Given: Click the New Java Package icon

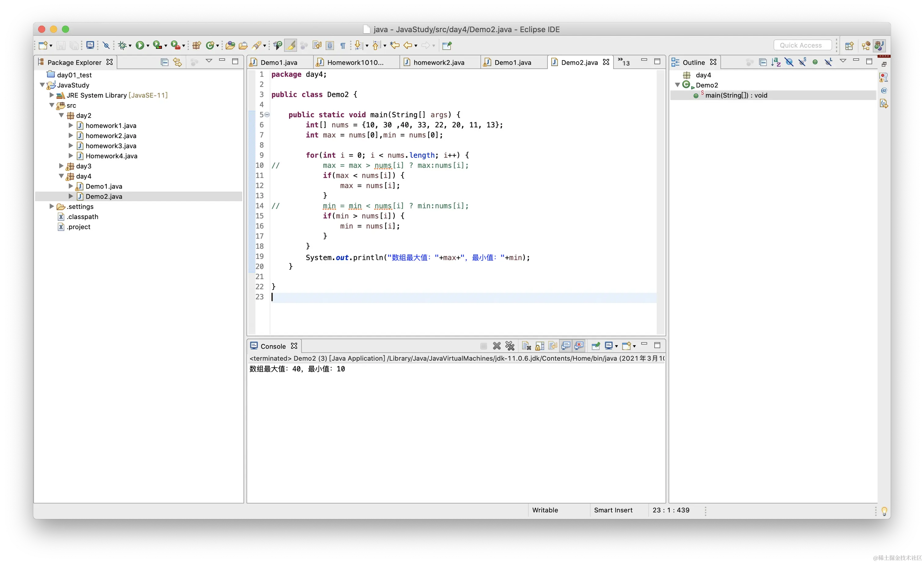Looking at the screenshot, I should [x=196, y=45].
